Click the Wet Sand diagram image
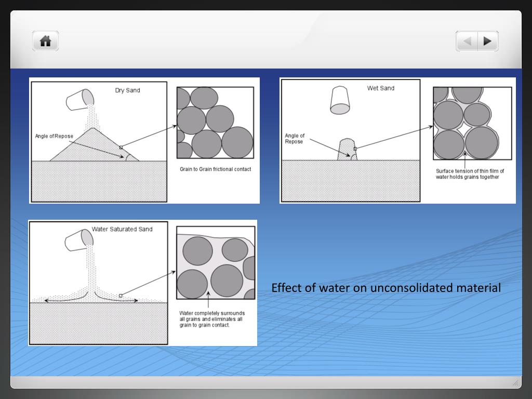532x399 pixels. pyautogui.click(x=397, y=140)
